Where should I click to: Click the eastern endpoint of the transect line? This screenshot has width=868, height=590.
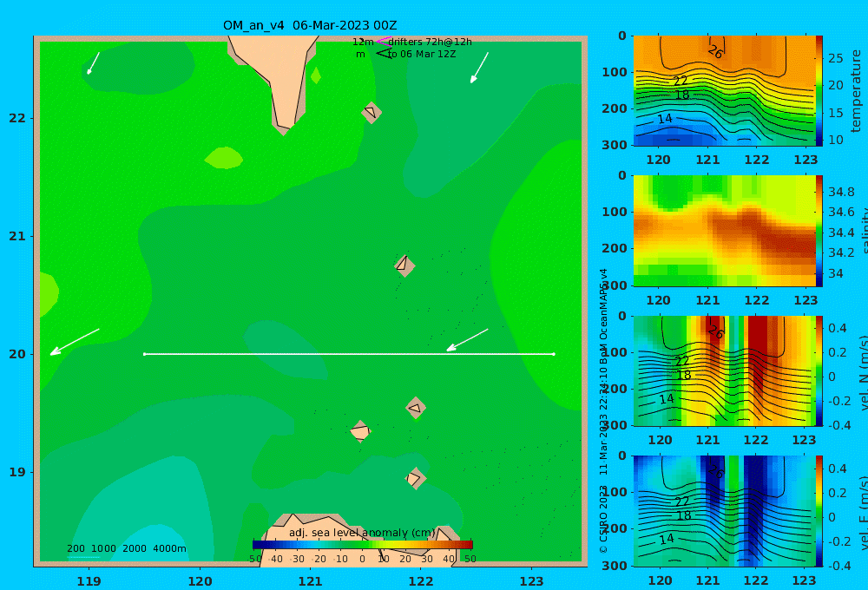(554, 354)
